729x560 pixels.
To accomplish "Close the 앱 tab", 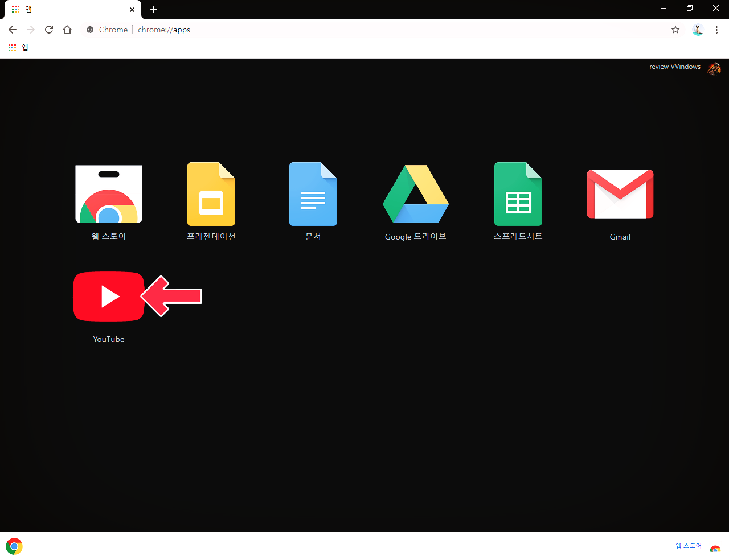I will point(132,10).
